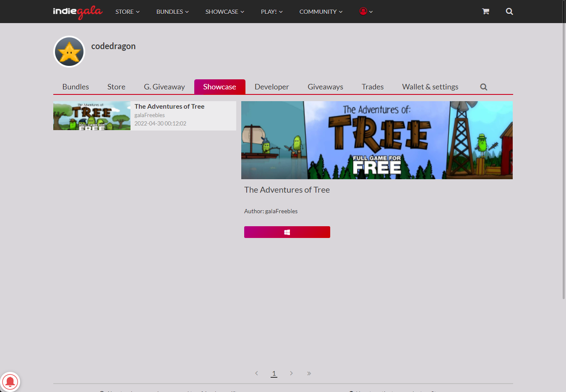Open the red user account icon menu
The image size is (566, 392).
[366, 11]
